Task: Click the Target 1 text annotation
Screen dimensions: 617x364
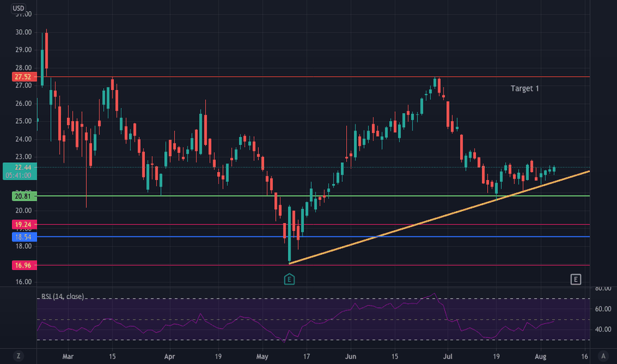Action: [x=524, y=89]
